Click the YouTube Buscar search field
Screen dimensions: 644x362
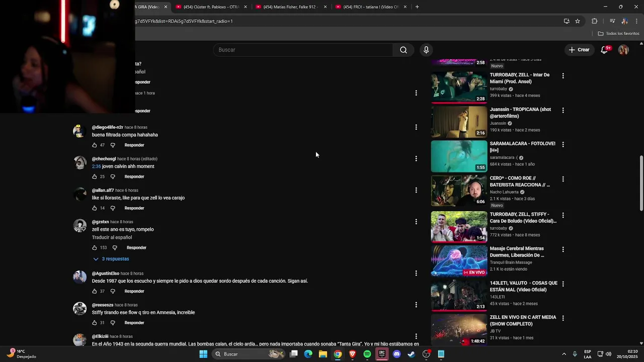click(303, 50)
